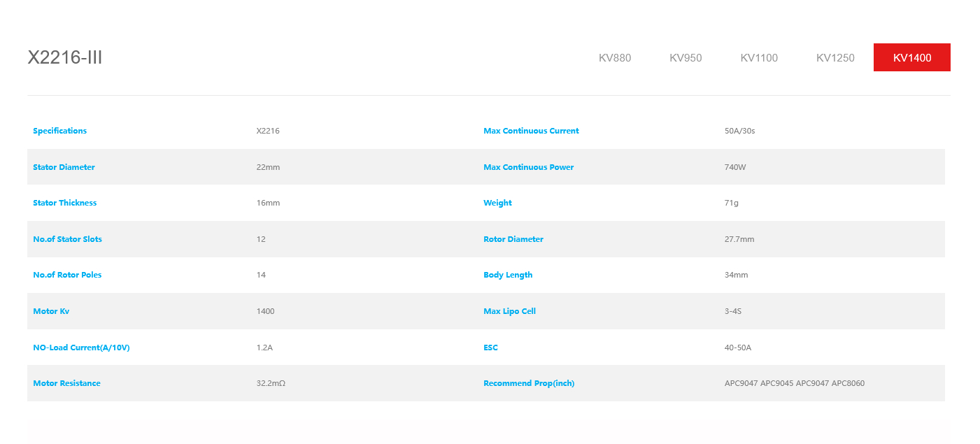Click the 1400 Motor Kv value

tap(265, 311)
